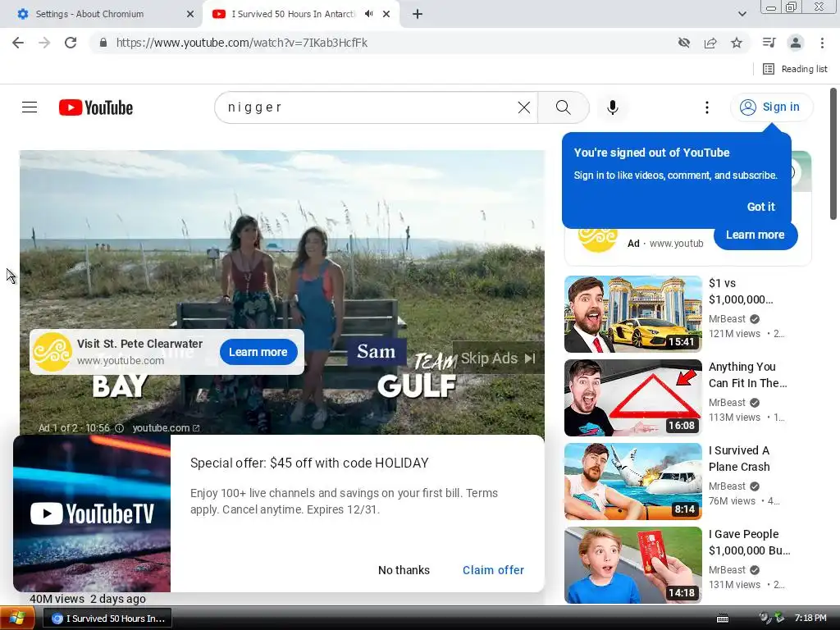Open network status tray icon
The height and width of the screenshot is (630, 840).
coord(779,618)
